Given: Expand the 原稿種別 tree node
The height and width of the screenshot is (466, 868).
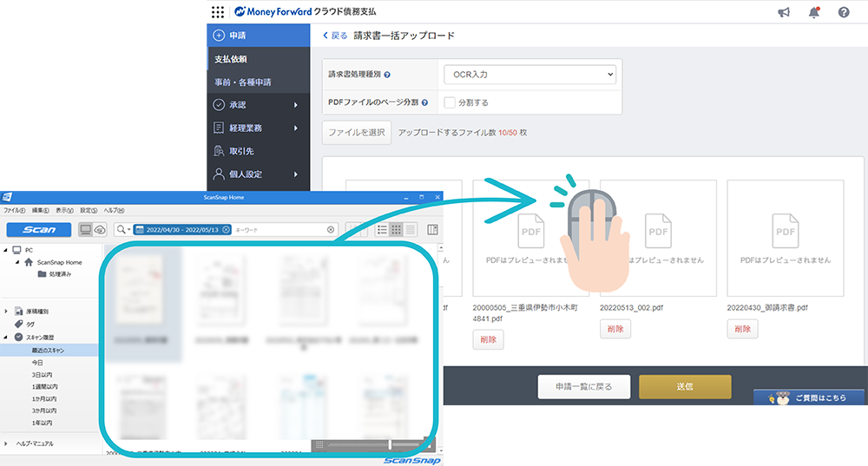Looking at the screenshot, I should tap(6, 312).
